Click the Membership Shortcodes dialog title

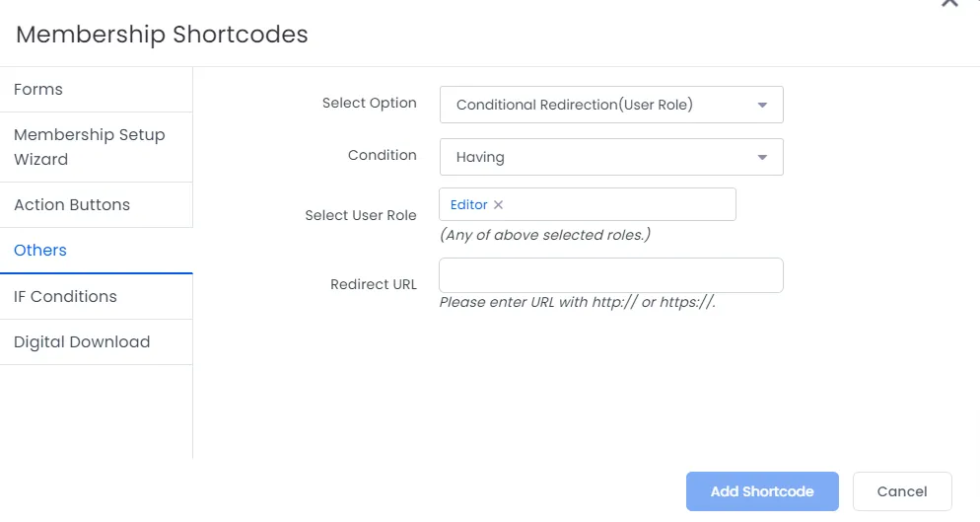(x=162, y=35)
